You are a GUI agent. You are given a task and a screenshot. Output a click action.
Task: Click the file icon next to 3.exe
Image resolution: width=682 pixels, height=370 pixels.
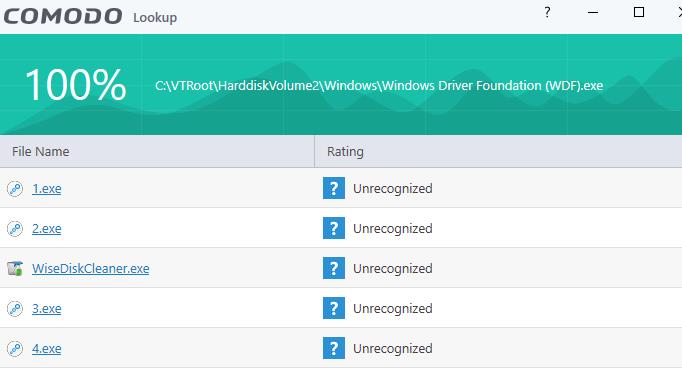(x=15, y=309)
